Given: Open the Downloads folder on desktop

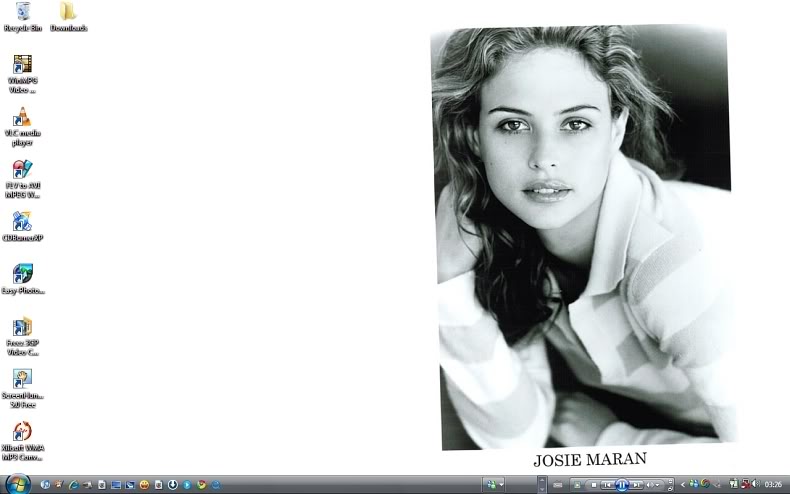Looking at the screenshot, I should (x=68, y=13).
